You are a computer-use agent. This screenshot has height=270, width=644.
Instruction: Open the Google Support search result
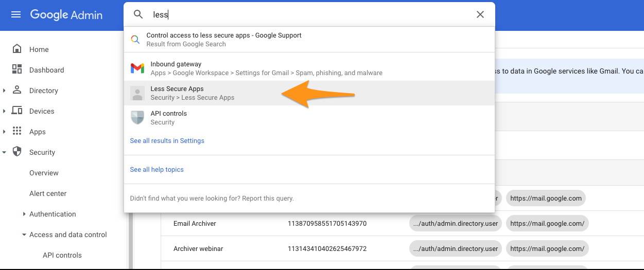pos(309,40)
